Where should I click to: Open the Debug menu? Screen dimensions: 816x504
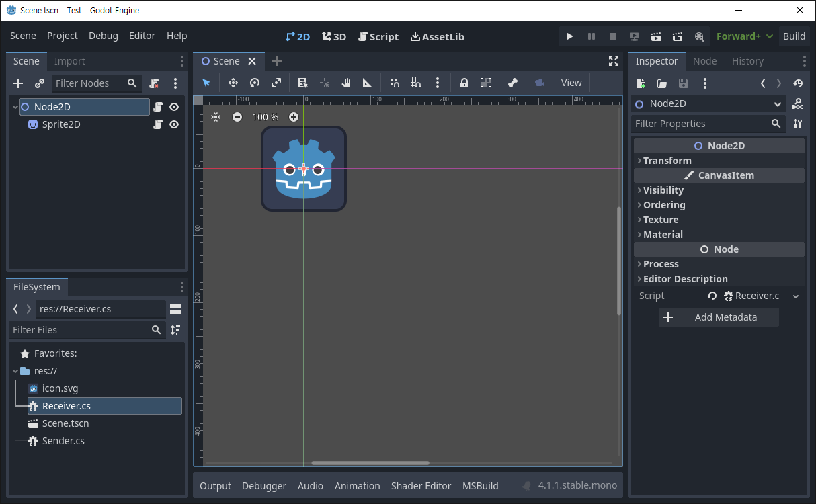(x=104, y=36)
